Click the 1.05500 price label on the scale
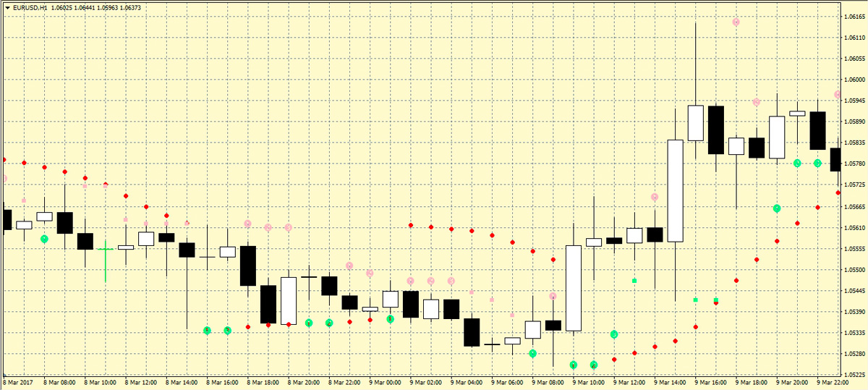The width and height of the screenshot is (868, 390). pos(854,270)
